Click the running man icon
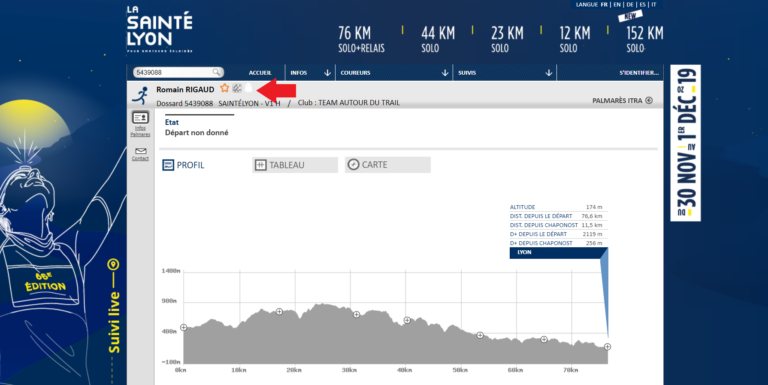The height and width of the screenshot is (385, 768). (x=141, y=95)
